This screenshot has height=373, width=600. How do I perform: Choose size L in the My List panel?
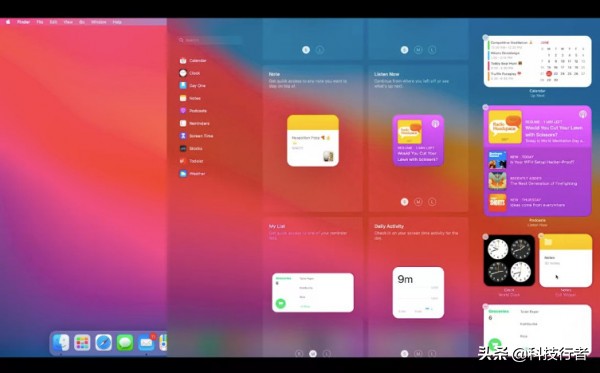(327, 353)
